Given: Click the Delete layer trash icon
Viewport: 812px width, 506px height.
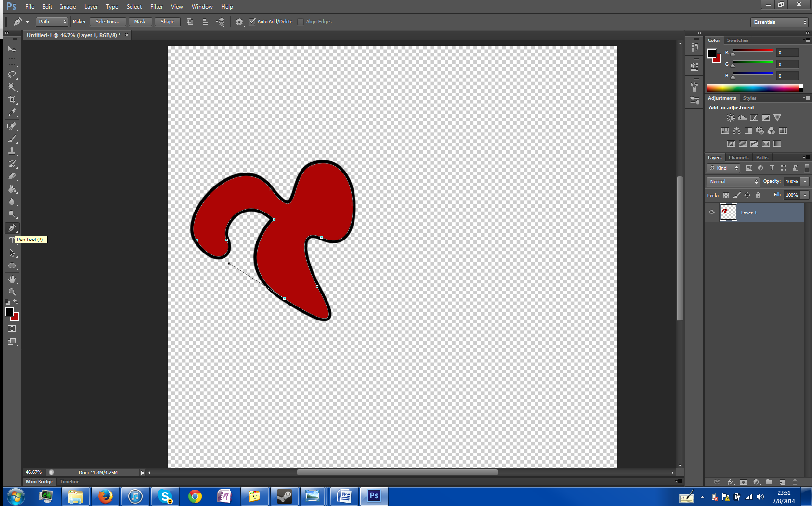Looking at the screenshot, I should 795,482.
